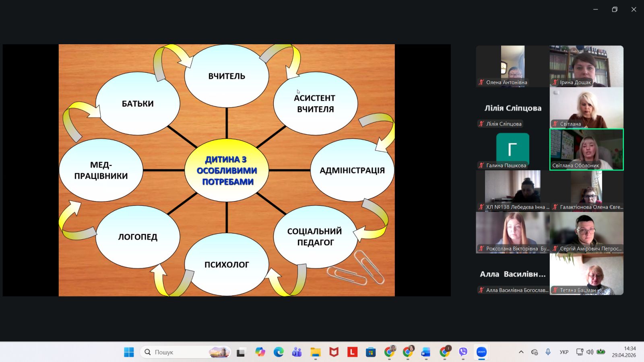Launch Microsoft Edge from the taskbar
644x362 pixels.
(x=279, y=352)
